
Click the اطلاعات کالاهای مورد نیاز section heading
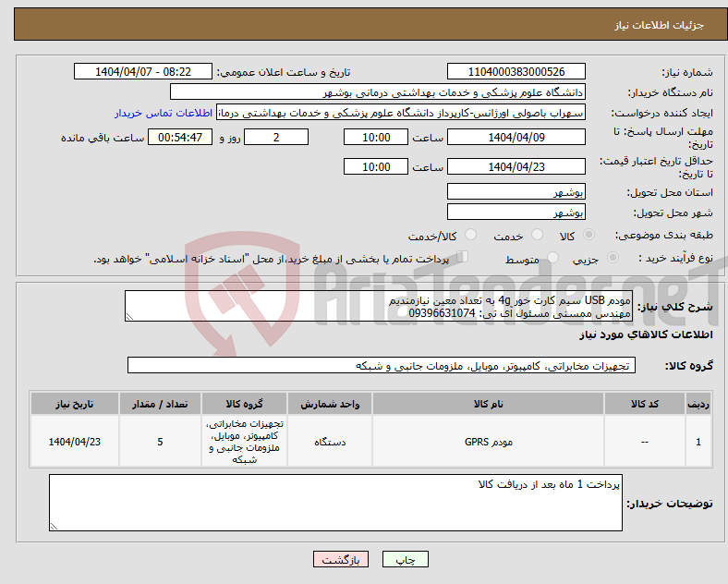[646, 335]
